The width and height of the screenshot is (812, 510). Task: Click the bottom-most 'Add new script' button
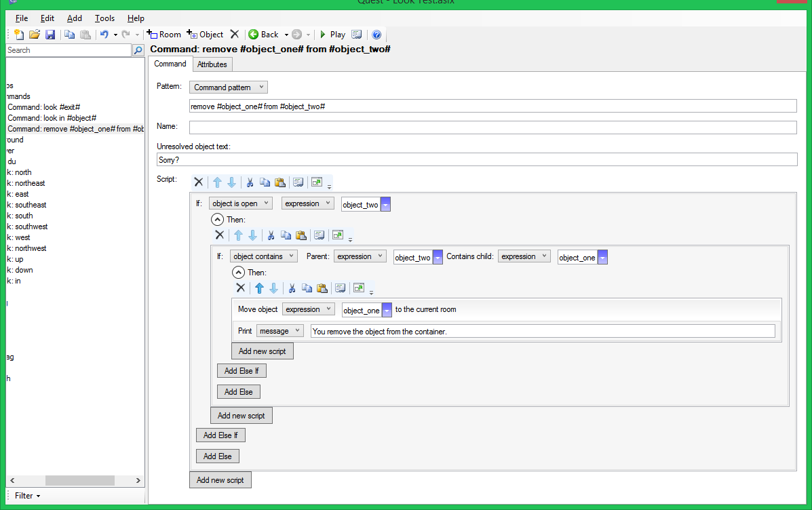click(220, 480)
